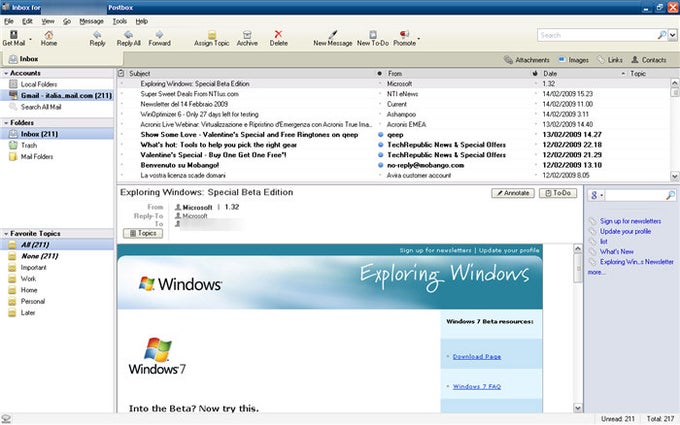
Task: Open 'Benvenuto su Mobango!' message
Action: click(x=180, y=165)
